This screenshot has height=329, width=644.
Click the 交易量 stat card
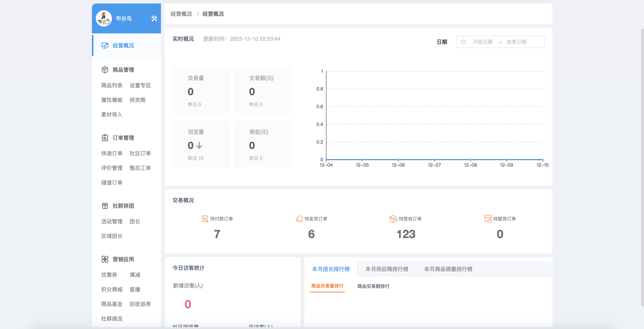point(201,90)
